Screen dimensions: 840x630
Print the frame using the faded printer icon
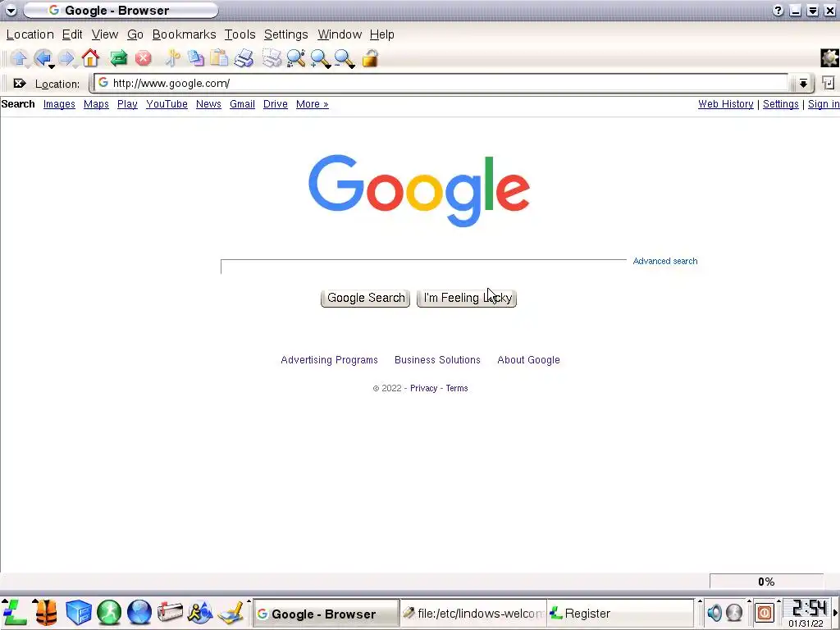(x=272, y=58)
